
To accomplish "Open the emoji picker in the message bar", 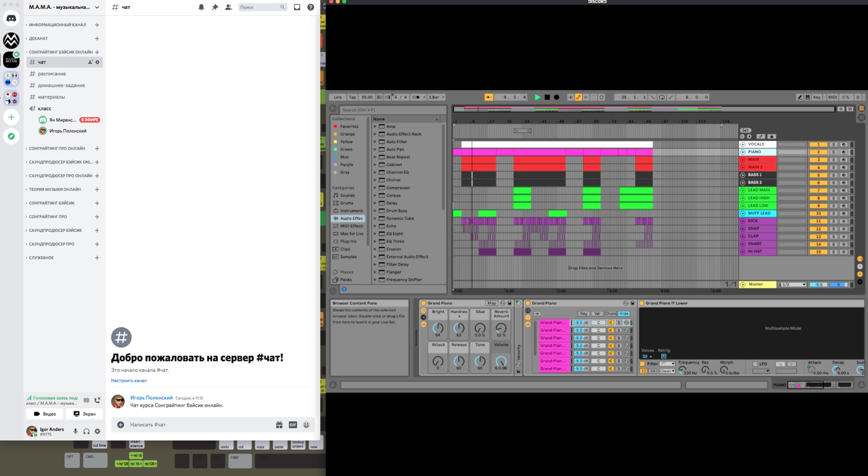I will (x=306, y=424).
